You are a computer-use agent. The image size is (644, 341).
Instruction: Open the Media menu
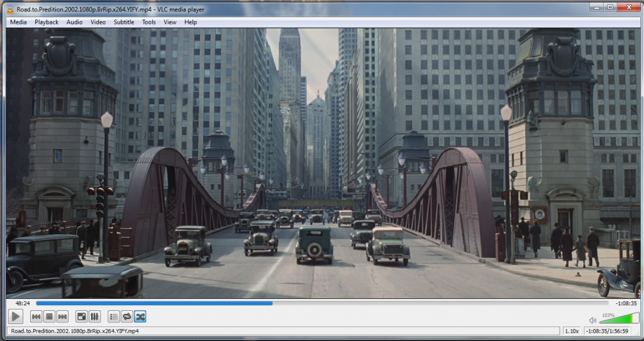point(18,22)
